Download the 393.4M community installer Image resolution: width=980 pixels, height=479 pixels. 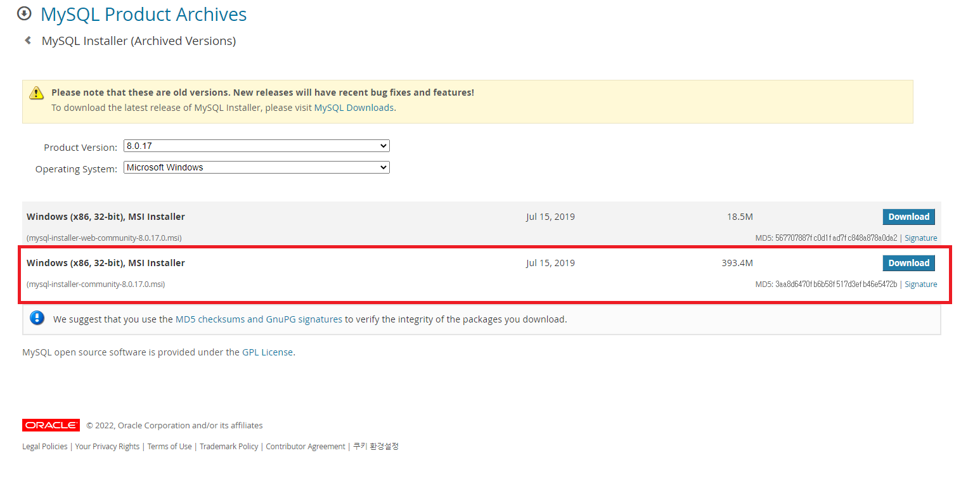[908, 263]
